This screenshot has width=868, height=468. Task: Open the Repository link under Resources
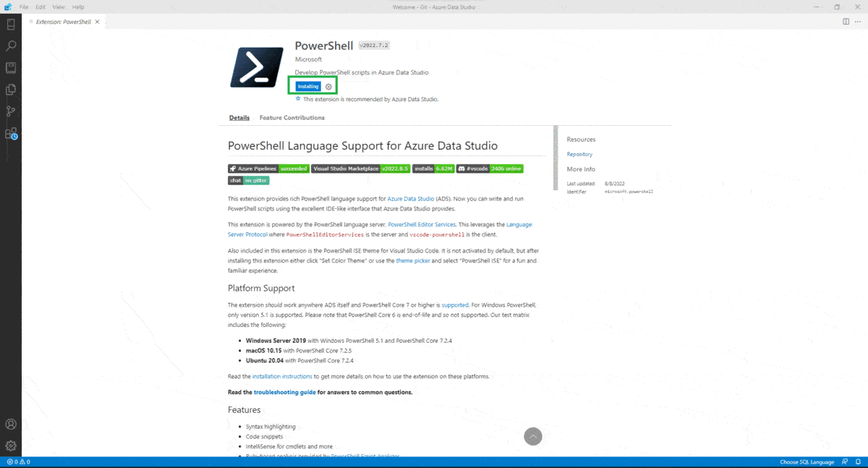[579, 154]
